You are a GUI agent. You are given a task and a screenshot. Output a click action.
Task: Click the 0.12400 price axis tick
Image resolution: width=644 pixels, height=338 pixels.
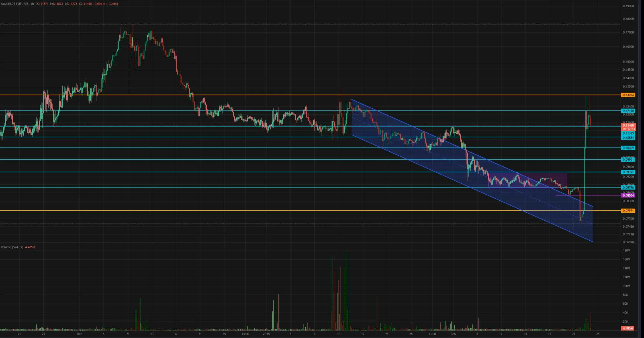(x=628, y=107)
